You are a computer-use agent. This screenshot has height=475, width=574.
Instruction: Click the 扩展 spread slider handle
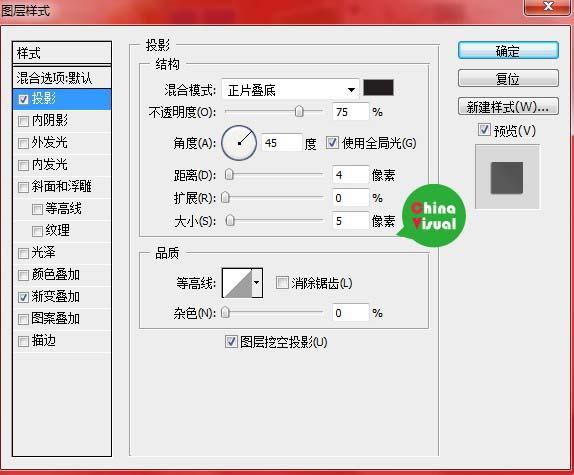click(226, 198)
